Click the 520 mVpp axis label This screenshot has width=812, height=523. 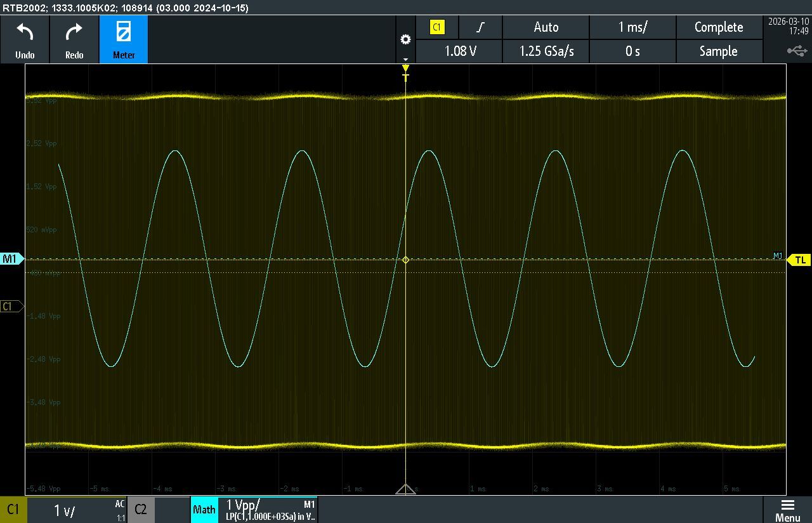(x=41, y=230)
